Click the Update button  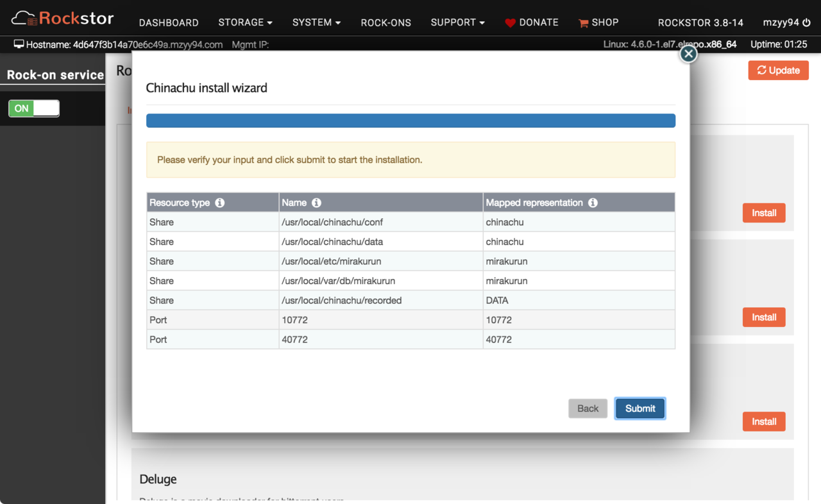point(778,71)
